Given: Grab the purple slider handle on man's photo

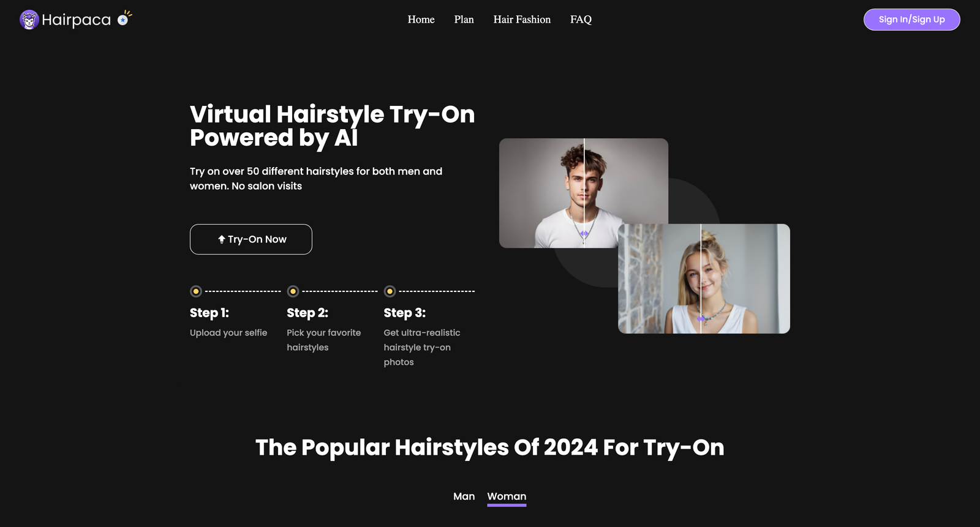Looking at the screenshot, I should [x=584, y=234].
